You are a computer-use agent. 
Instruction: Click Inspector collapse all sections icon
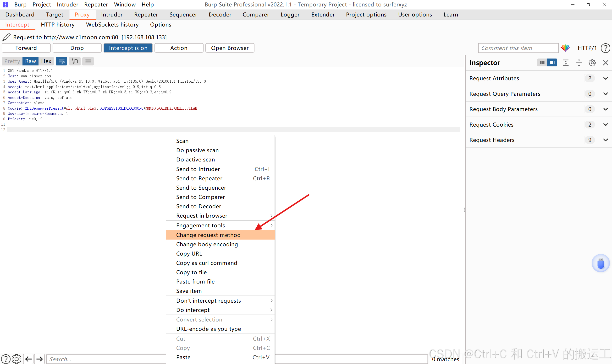579,63
